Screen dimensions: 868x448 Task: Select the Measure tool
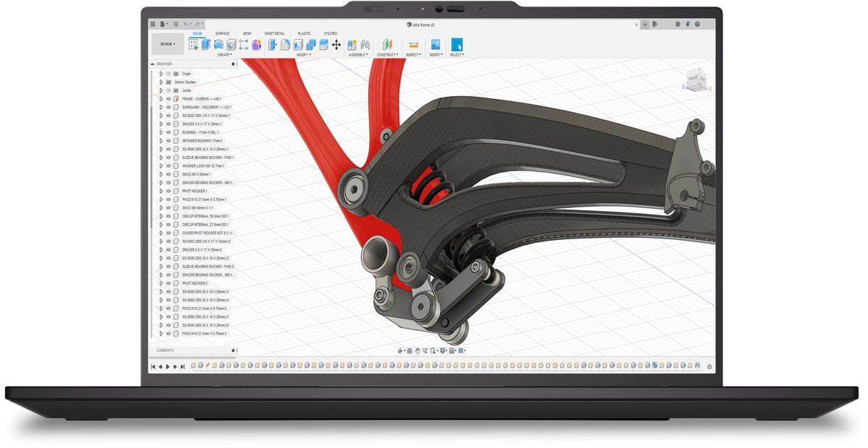pos(414,44)
